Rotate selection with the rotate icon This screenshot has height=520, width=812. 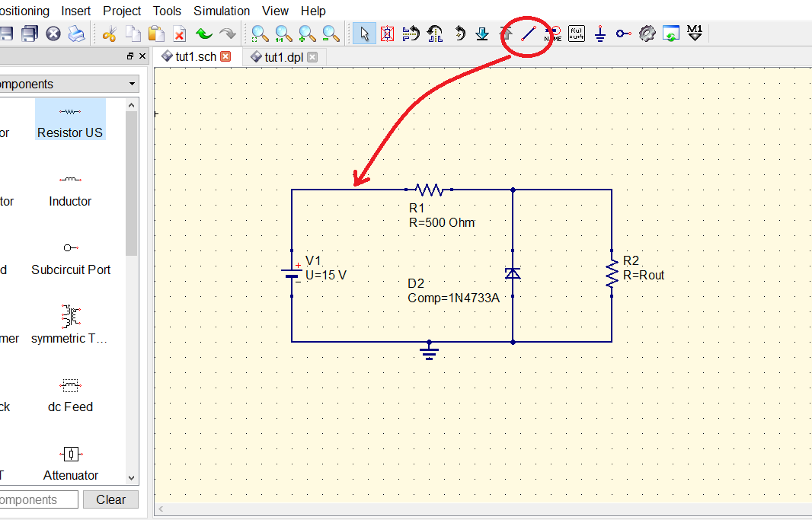[459, 34]
